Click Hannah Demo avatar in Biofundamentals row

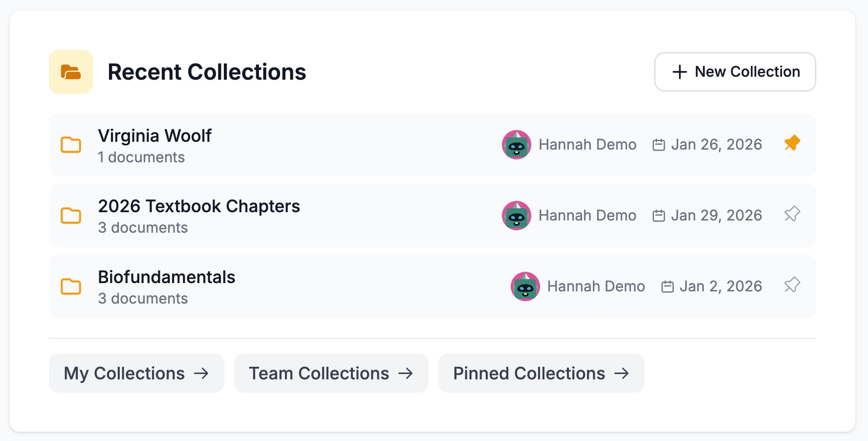point(525,287)
